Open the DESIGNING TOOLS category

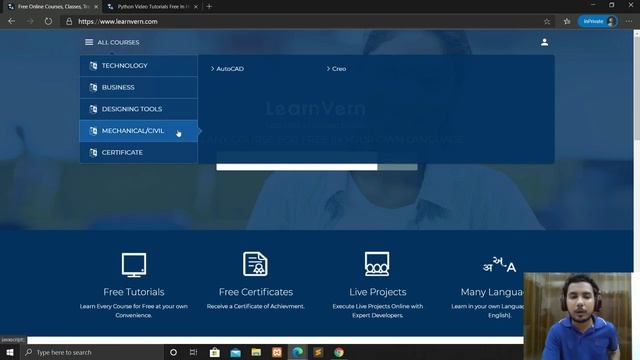tap(139, 109)
